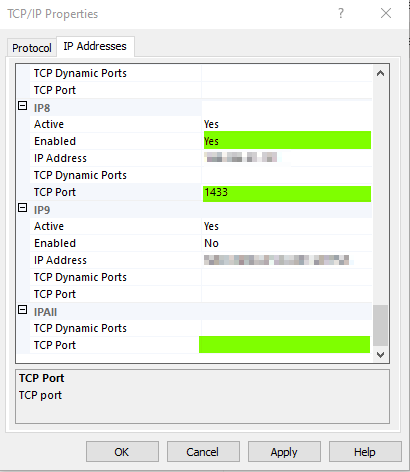The height and width of the screenshot is (472, 410).
Task: Click the vertical scrollbar thumb
Action: [380, 325]
